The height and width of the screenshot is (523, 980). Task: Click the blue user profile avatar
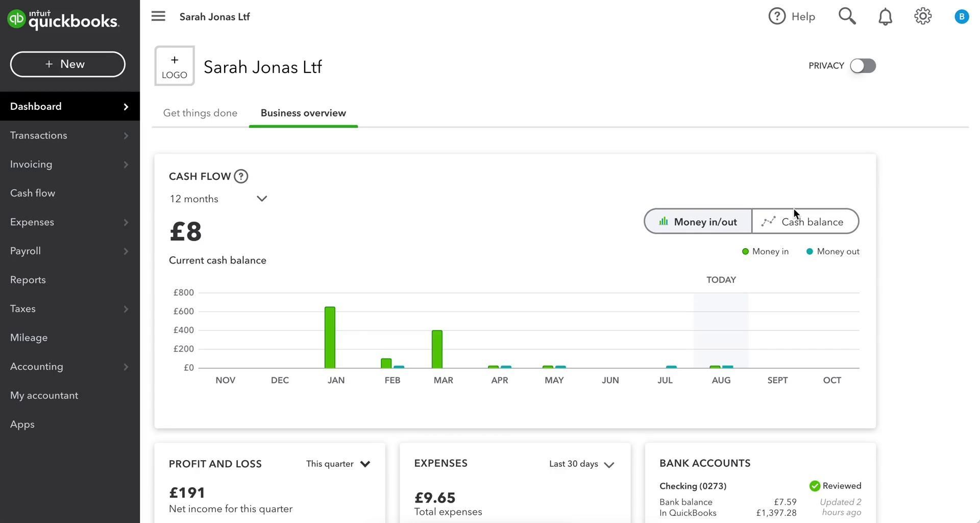(962, 17)
